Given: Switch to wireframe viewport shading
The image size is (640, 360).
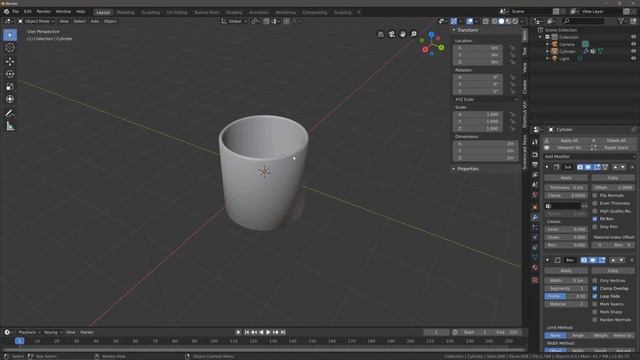Looking at the screenshot, I should click(x=494, y=21).
